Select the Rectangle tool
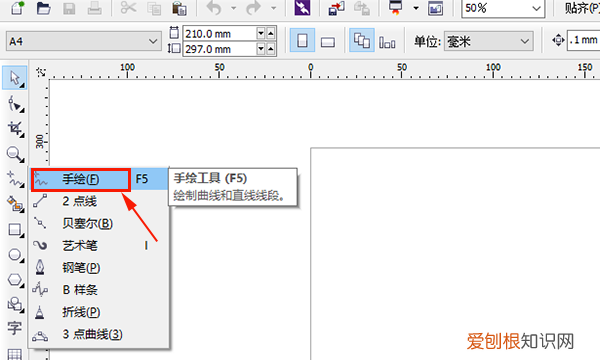This screenshot has width=600, height=360. [15, 230]
